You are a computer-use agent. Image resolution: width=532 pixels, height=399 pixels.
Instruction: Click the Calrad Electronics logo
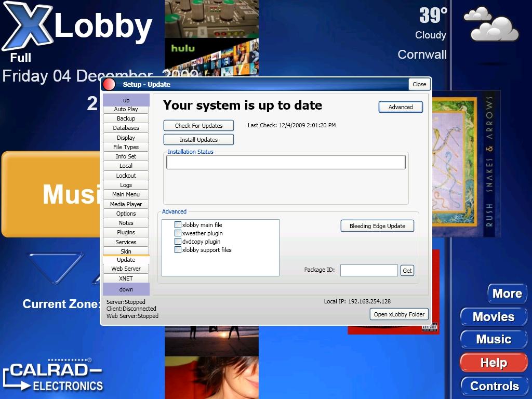click(x=52, y=376)
